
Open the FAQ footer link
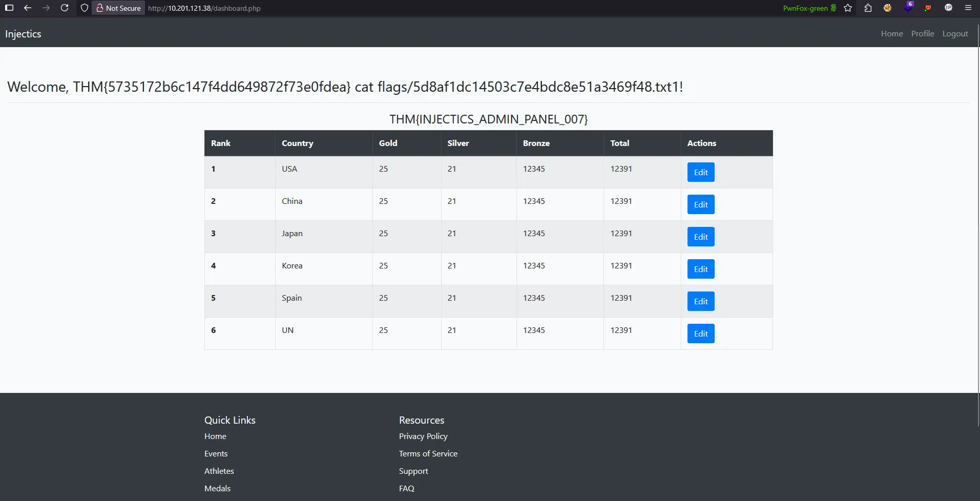point(407,489)
